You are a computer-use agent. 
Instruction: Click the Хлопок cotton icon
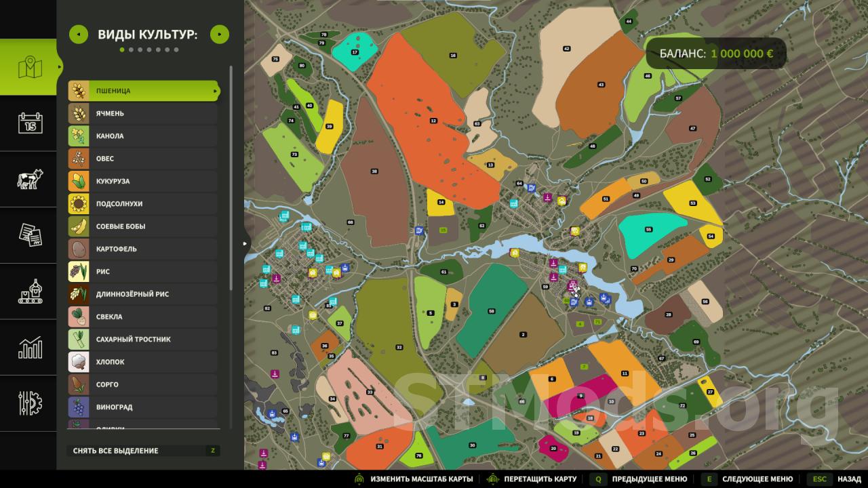[78, 362]
